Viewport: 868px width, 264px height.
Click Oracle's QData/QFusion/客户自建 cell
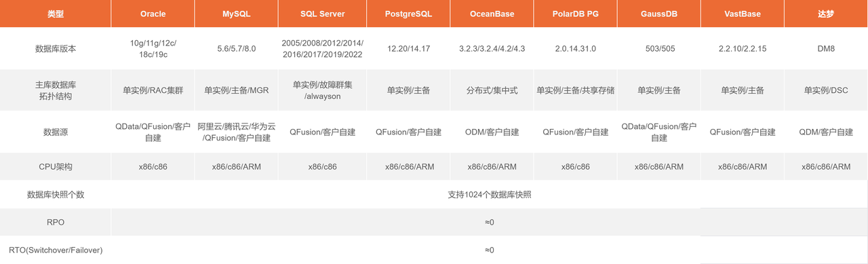click(x=153, y=132)
